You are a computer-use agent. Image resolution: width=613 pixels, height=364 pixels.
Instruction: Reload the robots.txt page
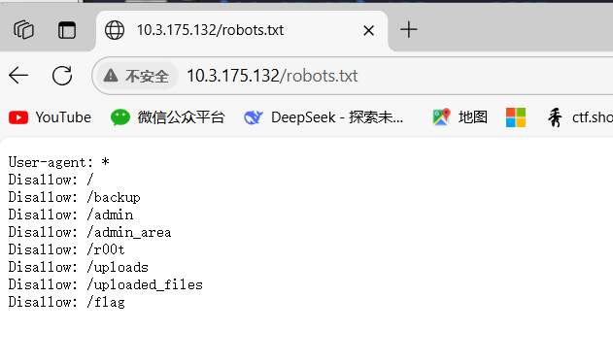click(x=62, y=76)
